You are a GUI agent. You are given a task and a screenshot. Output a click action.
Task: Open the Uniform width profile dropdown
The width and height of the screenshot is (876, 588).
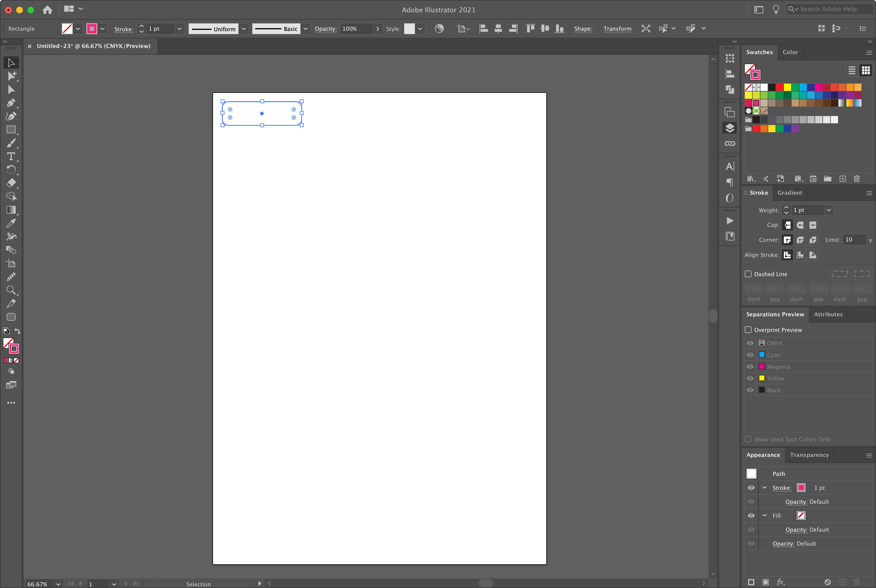(244, 28)
